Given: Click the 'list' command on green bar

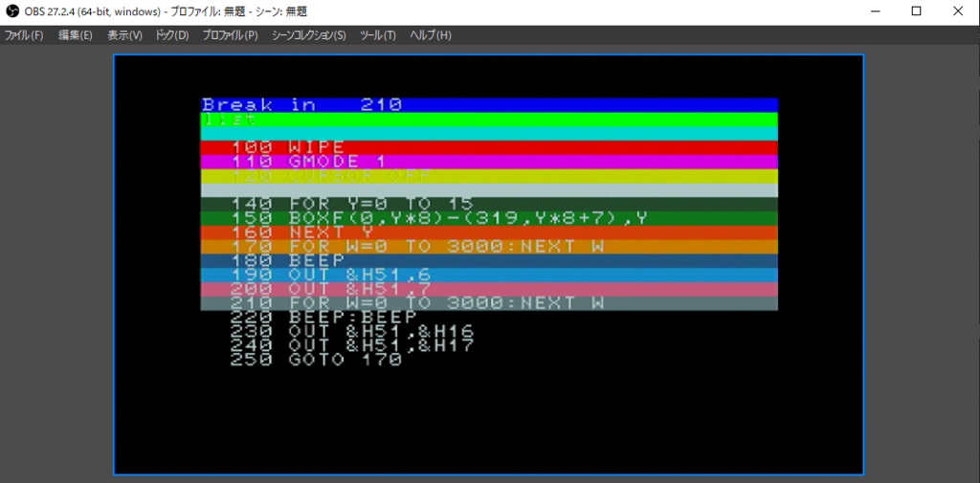Looking at the screenshot, I should coord(229,120).
